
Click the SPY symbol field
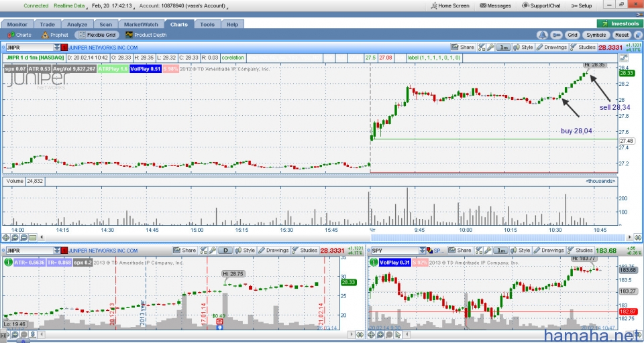[x=394, y=251]
